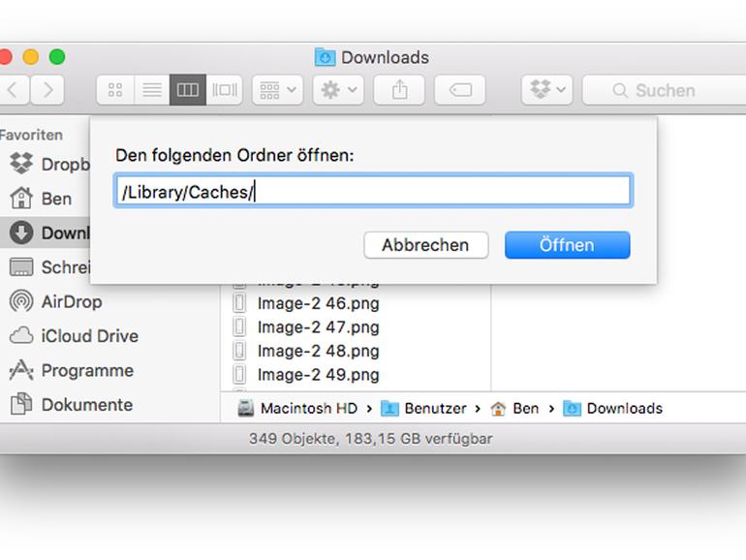Open the gear action menu
Image resolution: width=746 pixels, height=560 pixels.
(339, 90)
